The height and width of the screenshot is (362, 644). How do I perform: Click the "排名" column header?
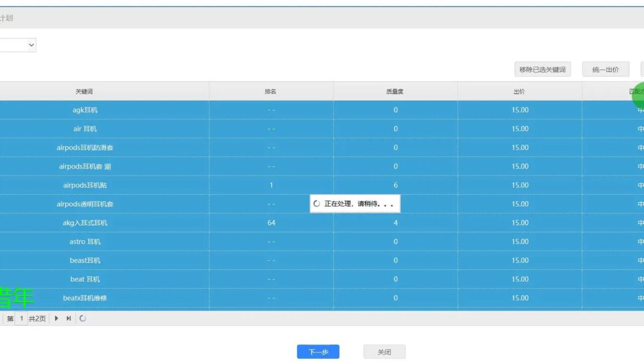(271, 90)
